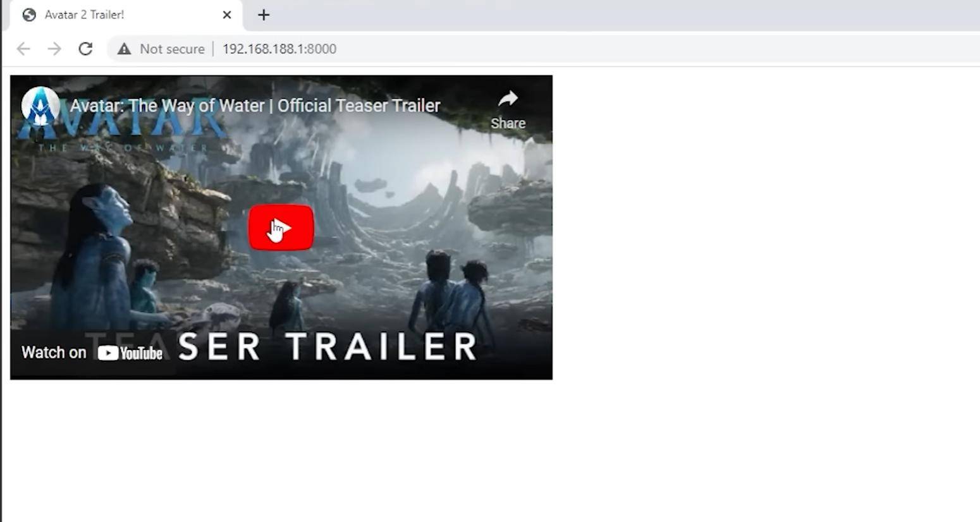
Task: Select the 'Avatar 2 Trailer!' tab
Action: point(125,15)
